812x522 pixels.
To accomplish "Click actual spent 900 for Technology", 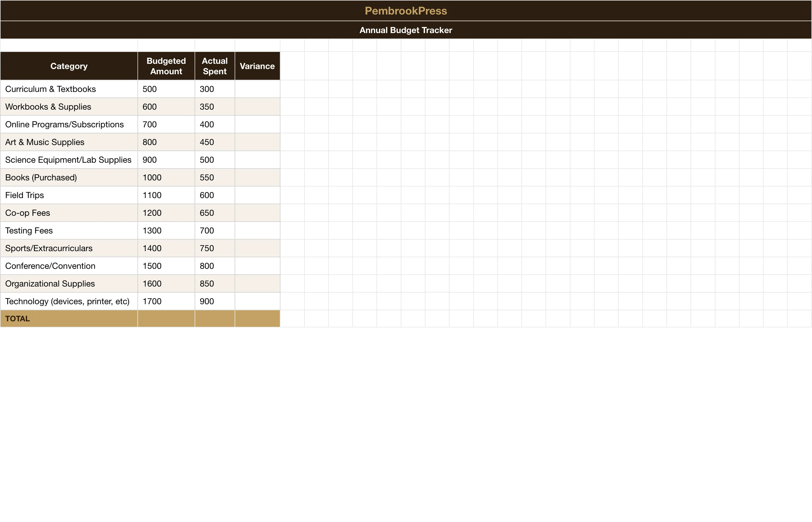I will 215,301.
